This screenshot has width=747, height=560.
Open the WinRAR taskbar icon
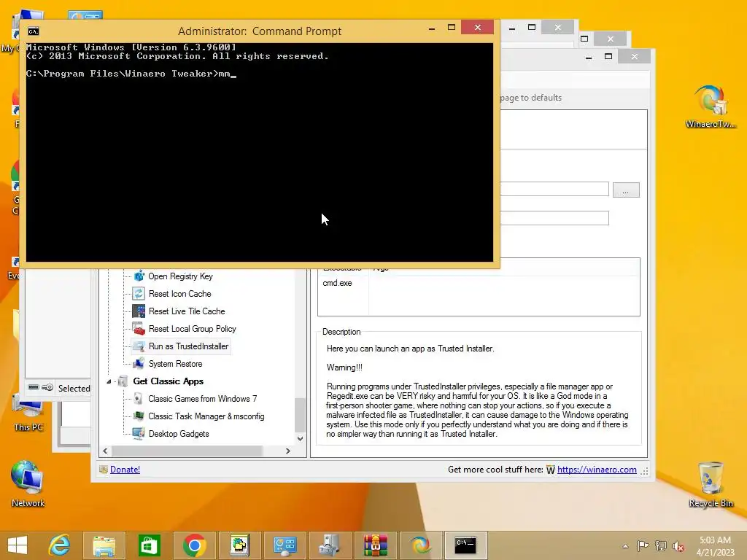click(376, 545)
